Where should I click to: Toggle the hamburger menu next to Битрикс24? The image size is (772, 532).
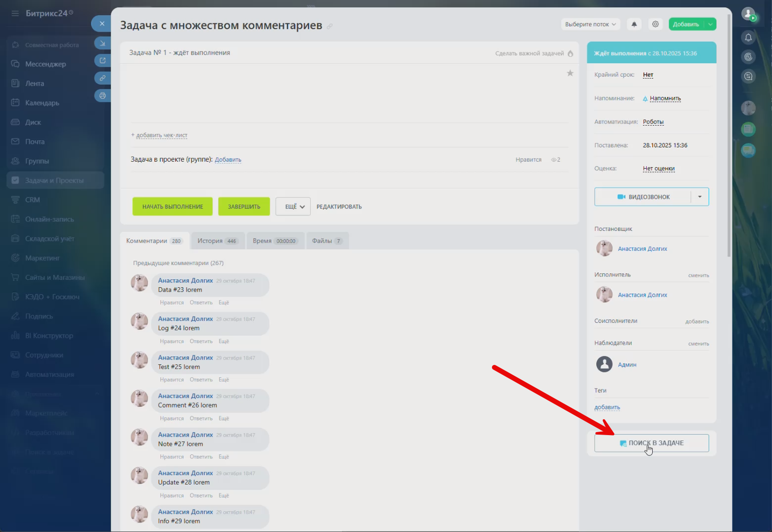point(15,13)
